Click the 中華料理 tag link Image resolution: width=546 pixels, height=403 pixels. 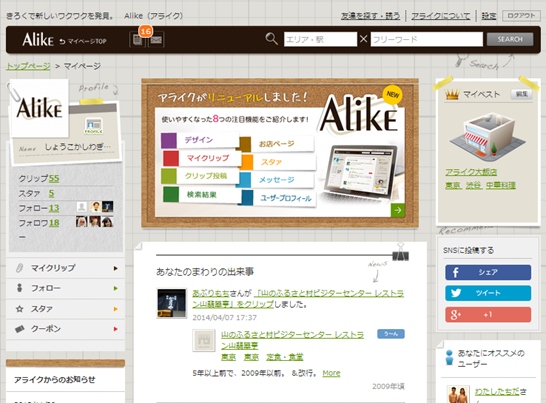[500, 186]
